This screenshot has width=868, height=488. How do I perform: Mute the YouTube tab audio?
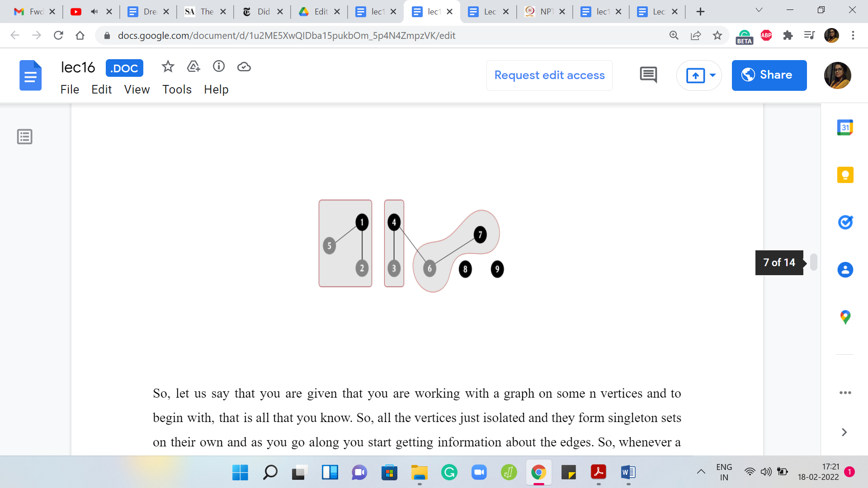(x=94, y=12)
